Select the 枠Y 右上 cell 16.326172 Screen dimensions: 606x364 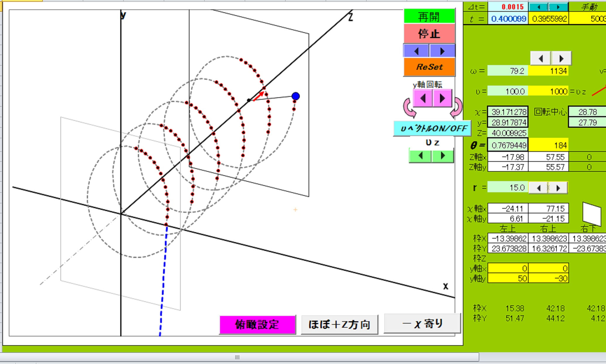pos(549,248)
